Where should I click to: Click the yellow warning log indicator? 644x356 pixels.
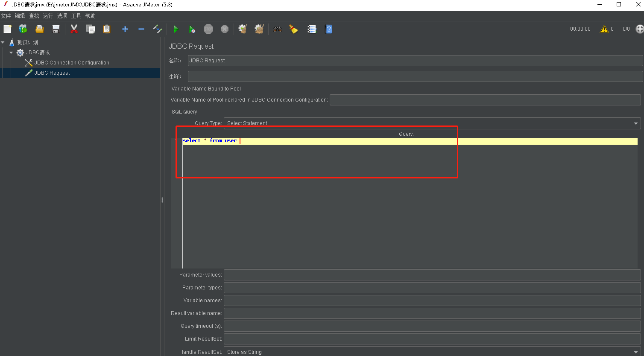604,29
